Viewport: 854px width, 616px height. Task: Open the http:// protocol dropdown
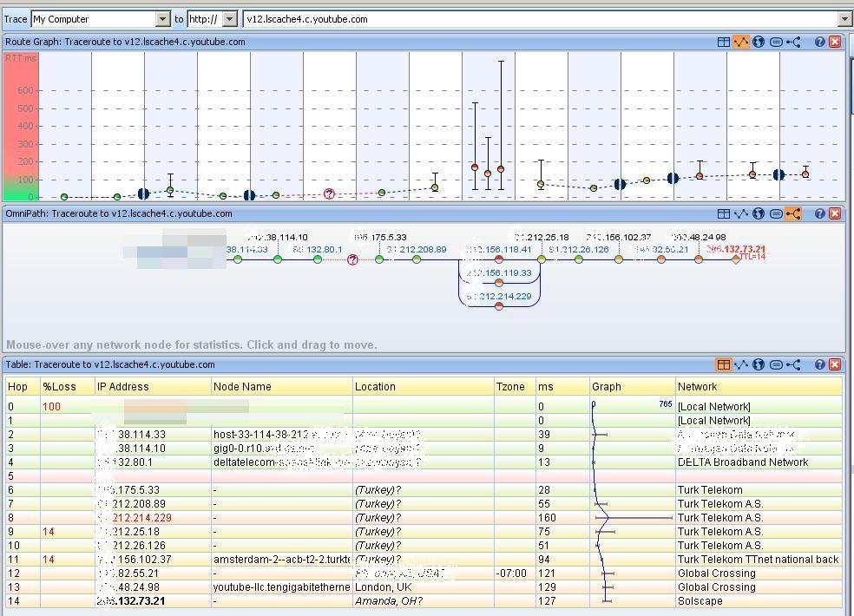230,19
